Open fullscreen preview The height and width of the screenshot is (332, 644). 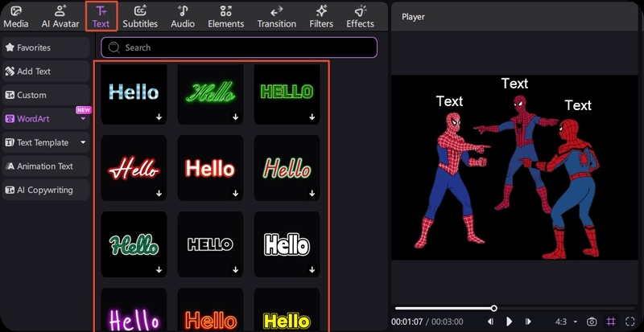point(630,322)
